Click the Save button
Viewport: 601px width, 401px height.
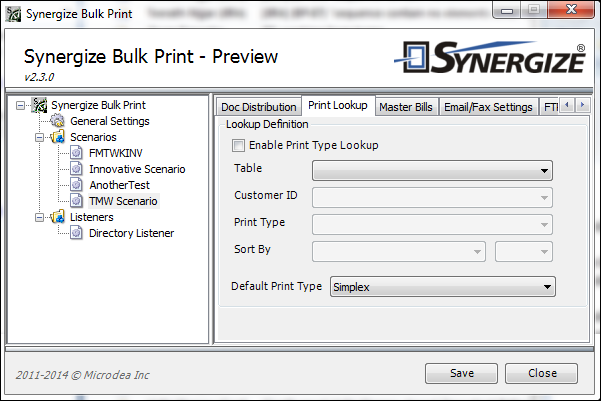(x=461, y=373)
